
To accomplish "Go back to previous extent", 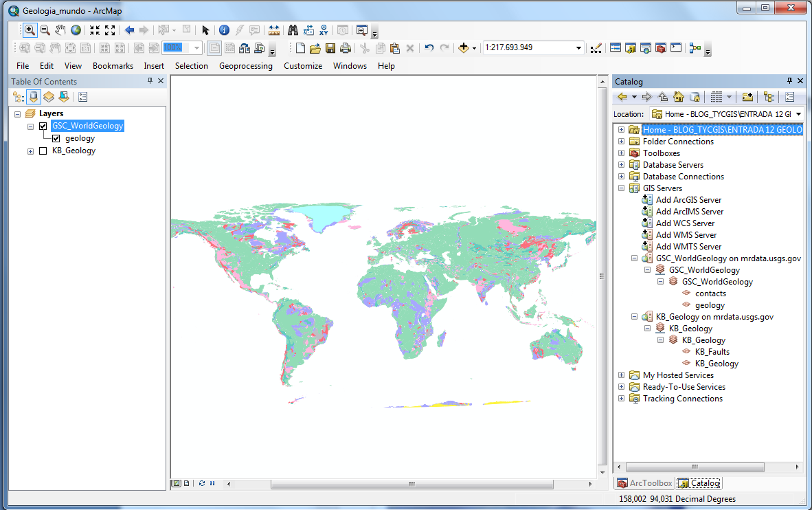I will [x=129, y=30].
